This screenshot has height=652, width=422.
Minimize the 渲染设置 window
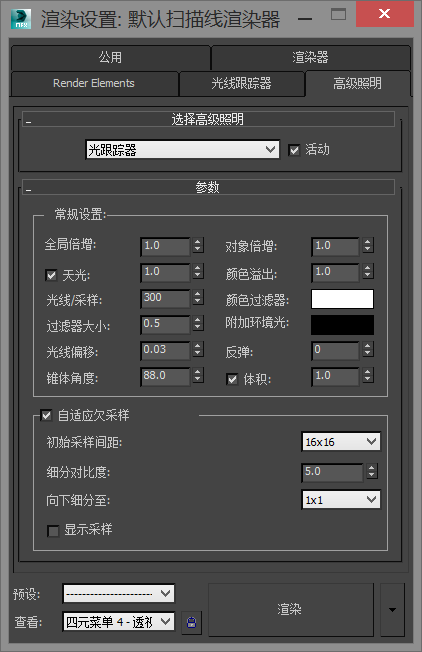[x=305, y=18]
